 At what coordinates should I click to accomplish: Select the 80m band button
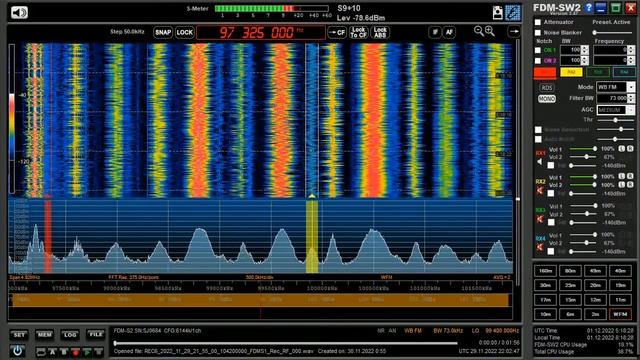(x=570, y=271)
